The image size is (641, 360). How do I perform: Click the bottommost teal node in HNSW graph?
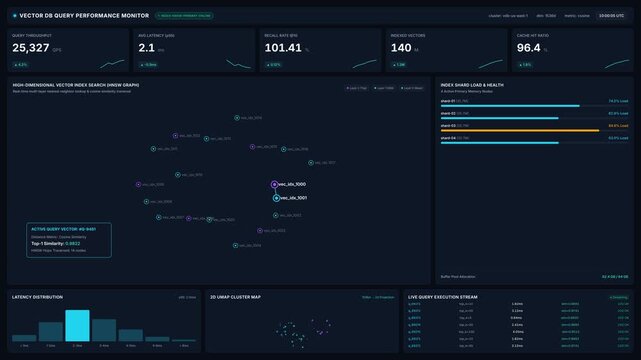point(235,246)
